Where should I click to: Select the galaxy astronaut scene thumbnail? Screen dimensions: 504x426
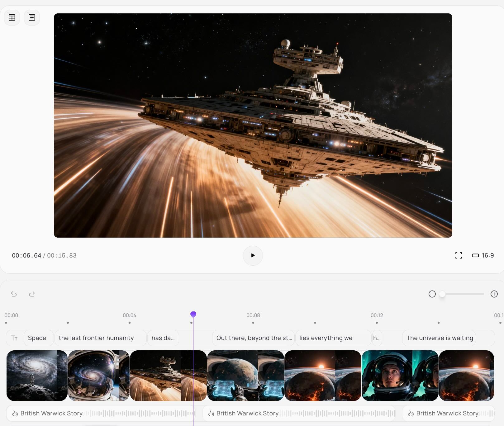pyautogui.click(x=37, y=376)
